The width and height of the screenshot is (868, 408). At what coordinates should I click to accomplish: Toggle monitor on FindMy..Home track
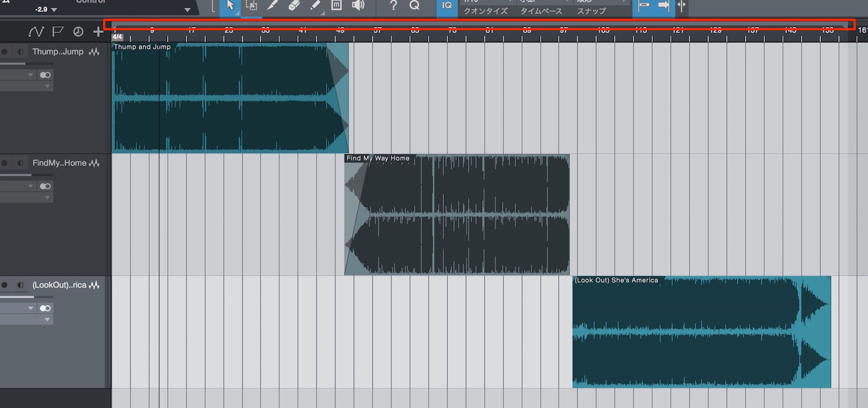tap(21, 163)
